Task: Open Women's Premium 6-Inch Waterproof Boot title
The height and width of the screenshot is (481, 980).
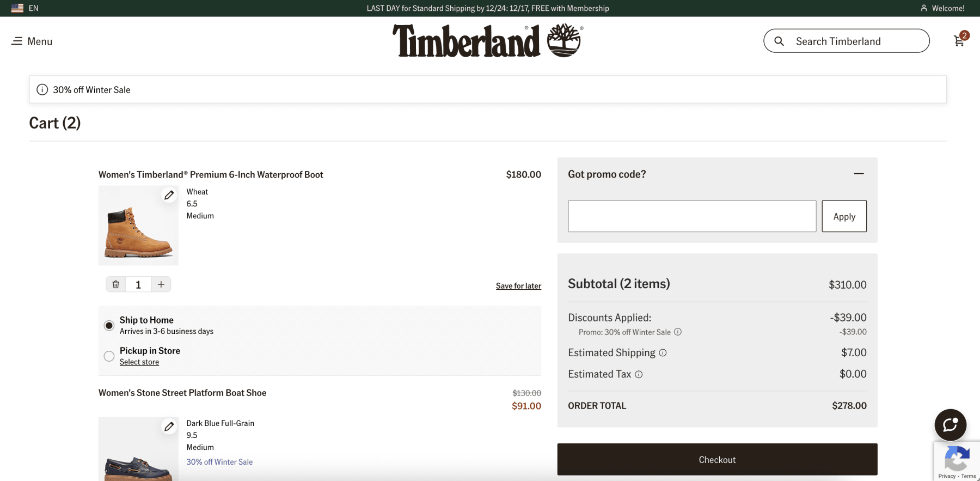Action: [211, 174]
